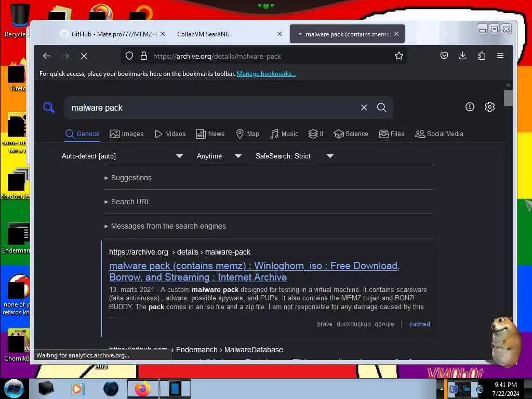532x399 pixels.
Task: Select the Music search category
Action: click(284, 134)
